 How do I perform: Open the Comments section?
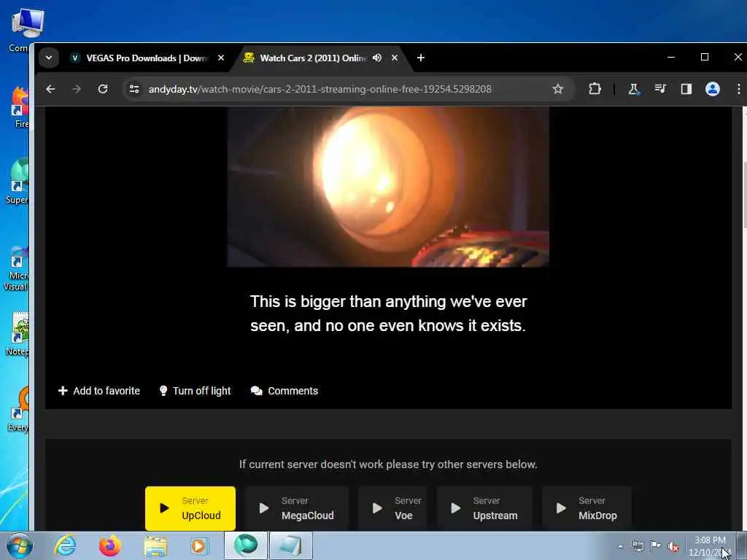[x=285, y=391]
